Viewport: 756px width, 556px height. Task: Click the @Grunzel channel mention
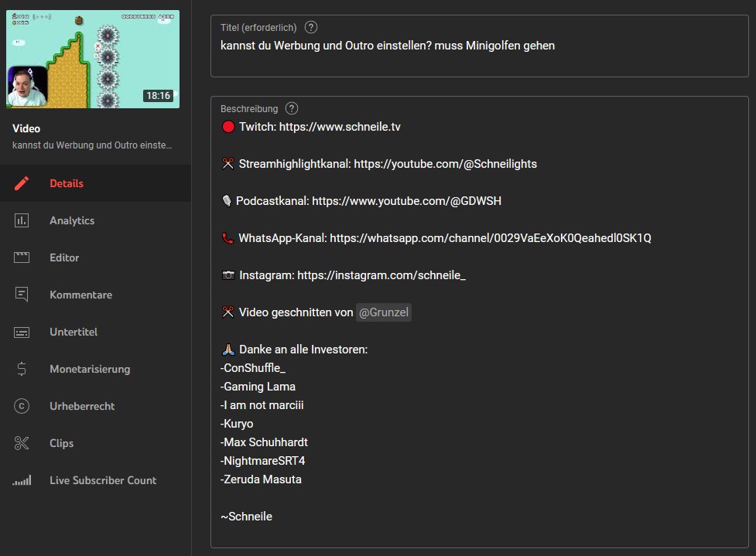coord(384,312)
